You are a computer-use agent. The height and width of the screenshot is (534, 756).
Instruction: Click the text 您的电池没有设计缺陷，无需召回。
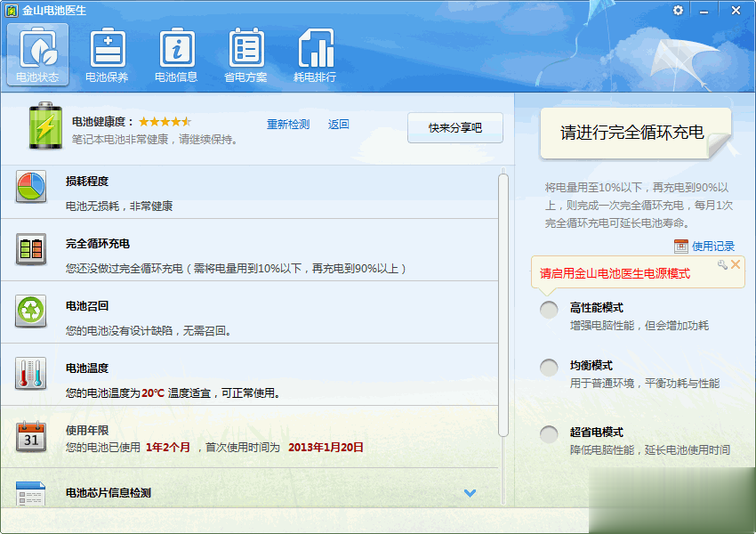150,330
